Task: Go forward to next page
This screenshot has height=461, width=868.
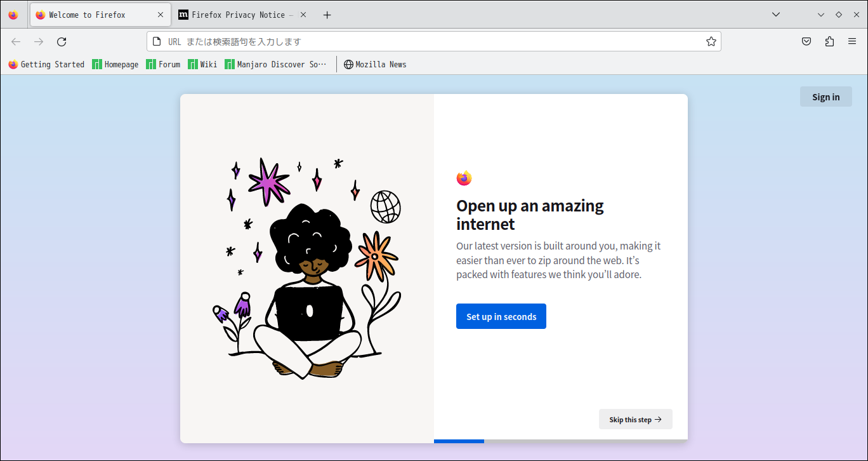Action: tap(39, 42)
